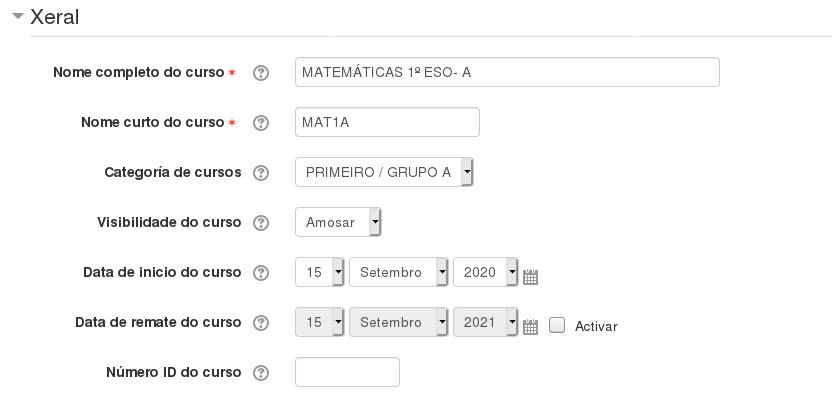Open help for Data de inicio do curso

pos(261,273)
